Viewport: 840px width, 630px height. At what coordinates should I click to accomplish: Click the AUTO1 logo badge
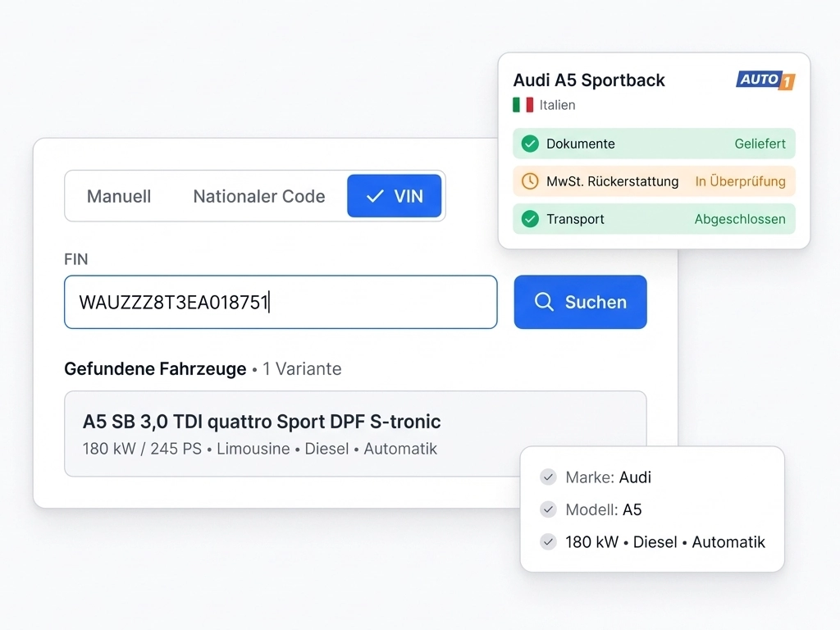(765, 80)
